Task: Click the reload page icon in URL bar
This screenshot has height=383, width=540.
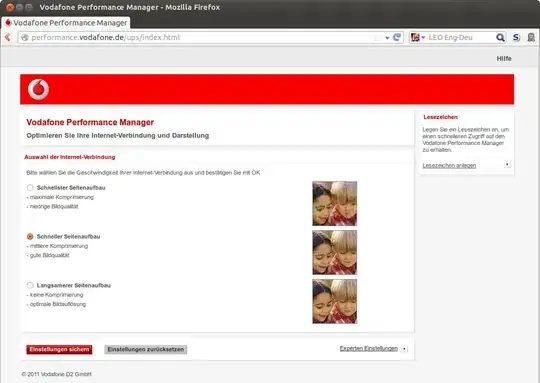Action: tap(397, 37)
